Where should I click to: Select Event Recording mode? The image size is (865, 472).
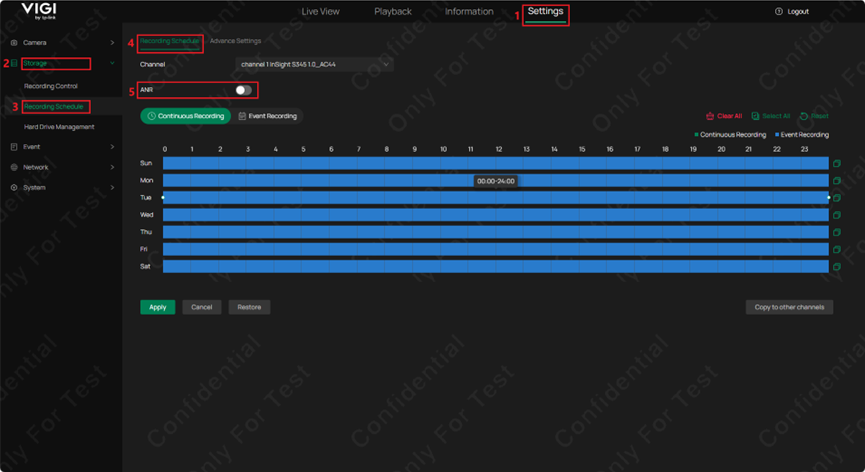tap(268, 116)
